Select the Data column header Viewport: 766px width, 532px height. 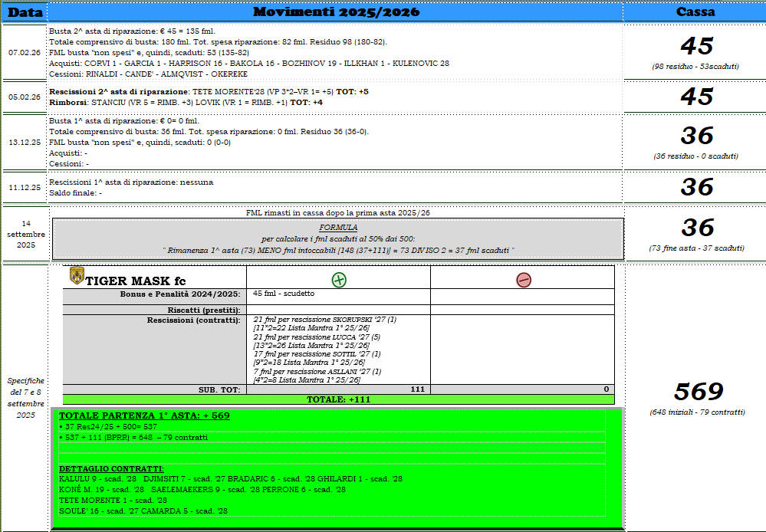(25, 11)
